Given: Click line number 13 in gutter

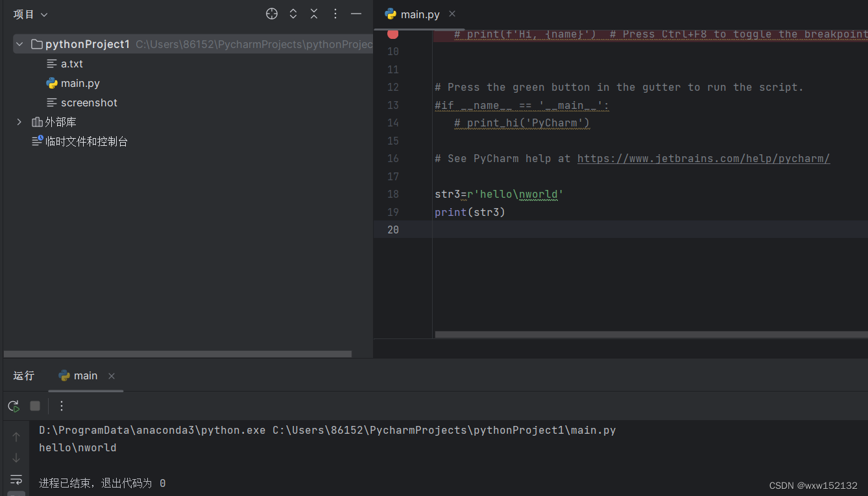Looking at the screenshot, I should [x=392, y=105].
